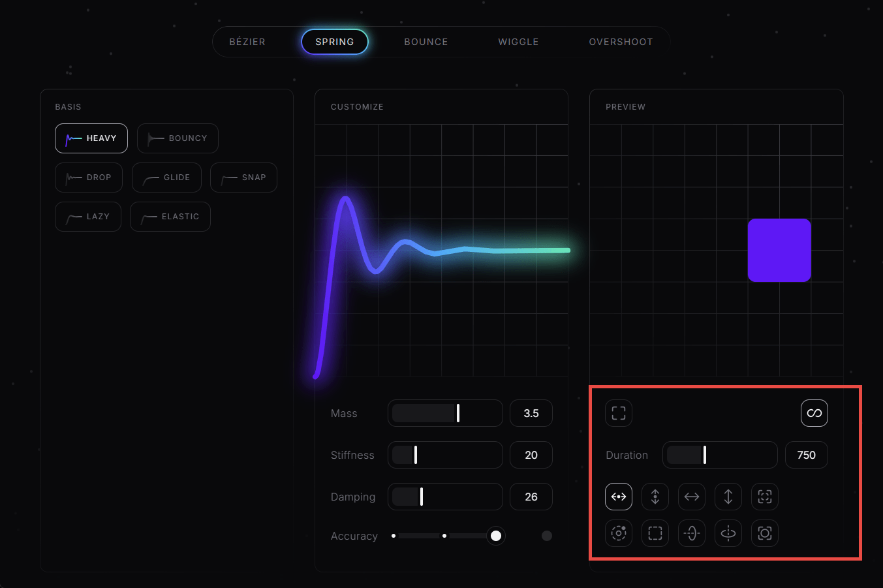Select the Elastic basis preset
883x588 pixels.
(x=170, y=217)
